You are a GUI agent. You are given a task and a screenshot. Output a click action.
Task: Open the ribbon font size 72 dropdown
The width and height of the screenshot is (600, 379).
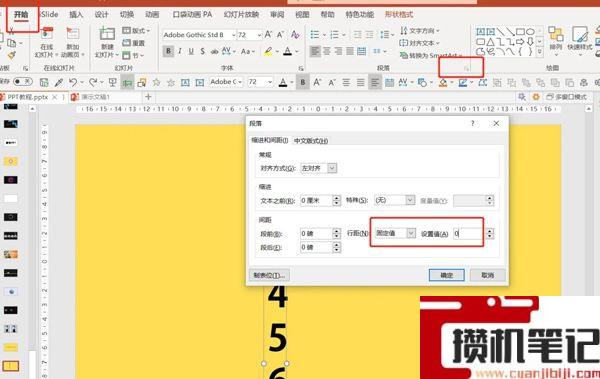point(259,35)
